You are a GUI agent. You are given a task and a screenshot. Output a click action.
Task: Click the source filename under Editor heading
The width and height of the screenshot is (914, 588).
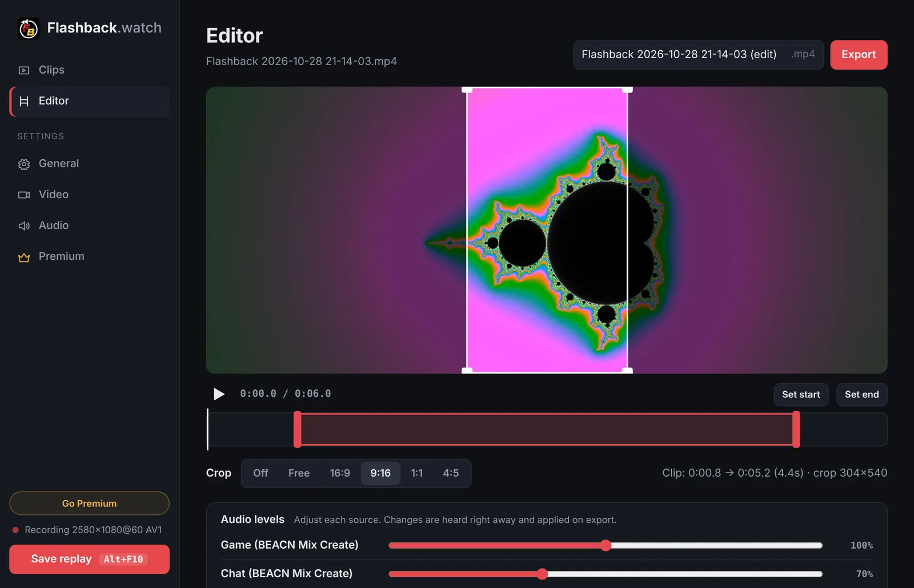tap(302, 62)
